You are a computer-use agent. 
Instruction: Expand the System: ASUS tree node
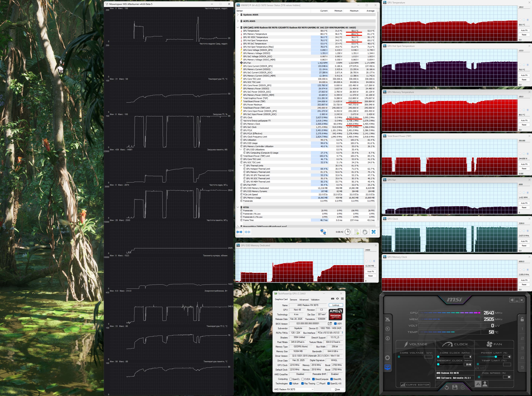coord(238,15)
